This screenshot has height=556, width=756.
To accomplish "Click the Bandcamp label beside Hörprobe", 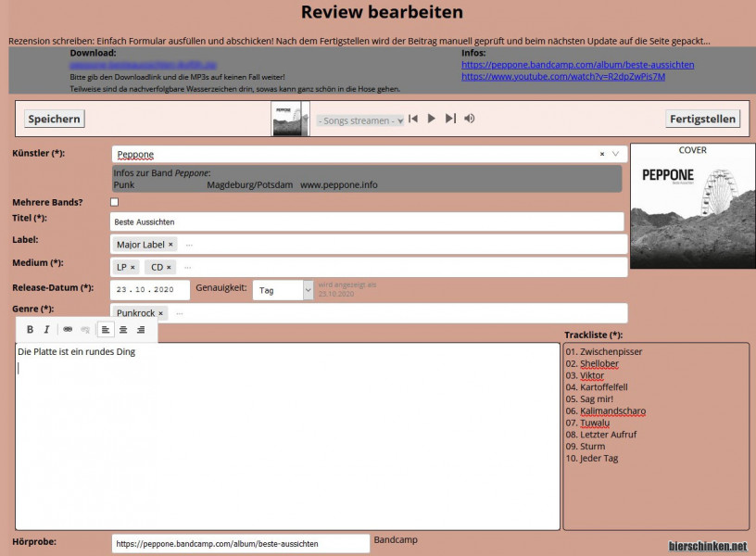I will pos(396,539).
